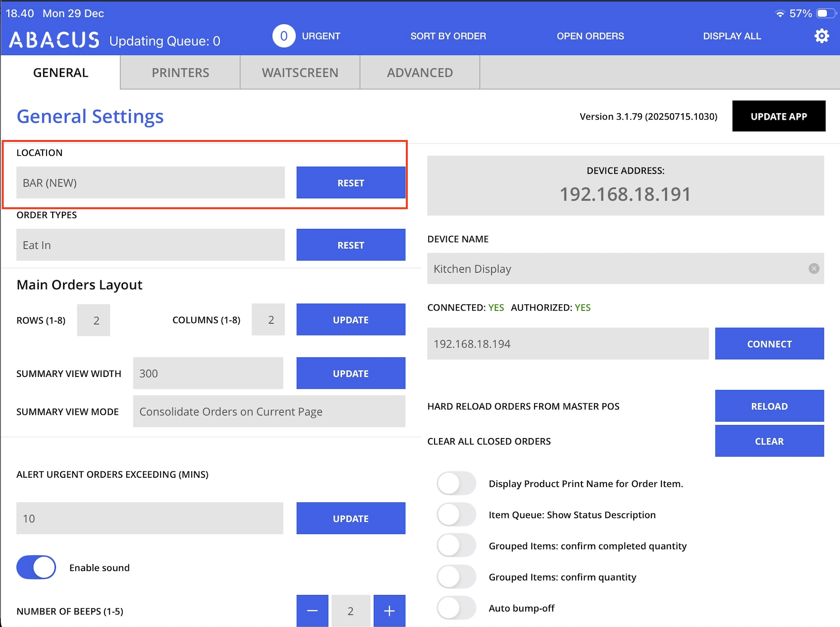Switch to the Printers tab

180,72
